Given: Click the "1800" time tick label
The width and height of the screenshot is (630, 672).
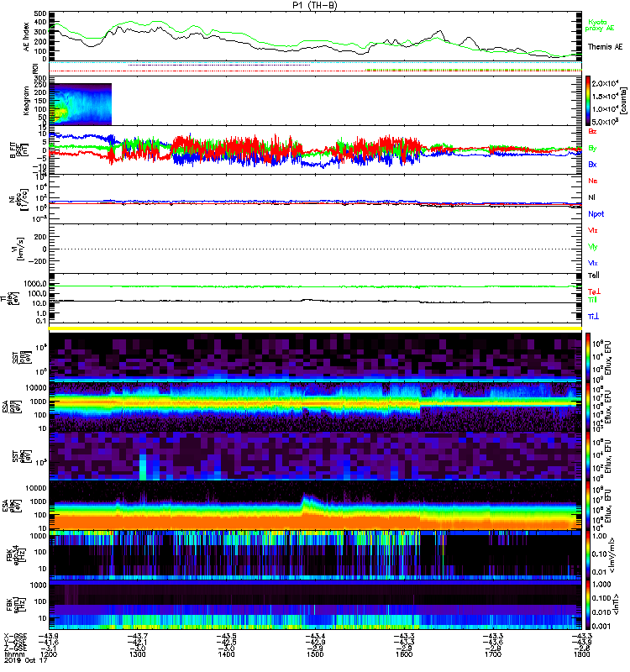Looking at the screenshot, I should 581,654.
